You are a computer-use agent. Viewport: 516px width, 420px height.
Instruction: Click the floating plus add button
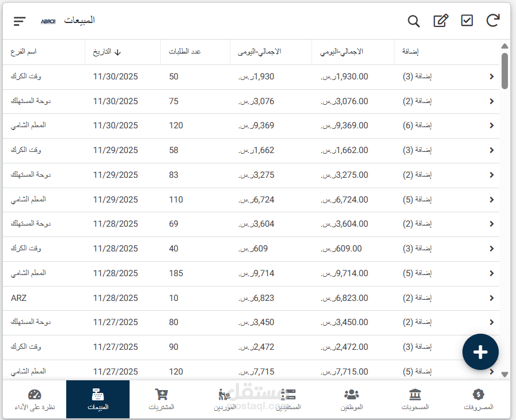tap(480, 352)
